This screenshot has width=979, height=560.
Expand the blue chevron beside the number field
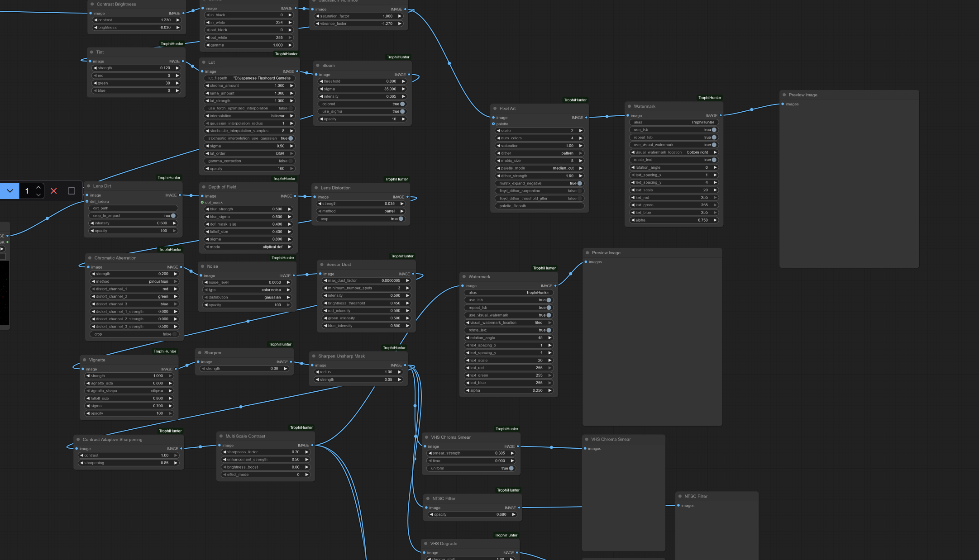click(10, 191)
